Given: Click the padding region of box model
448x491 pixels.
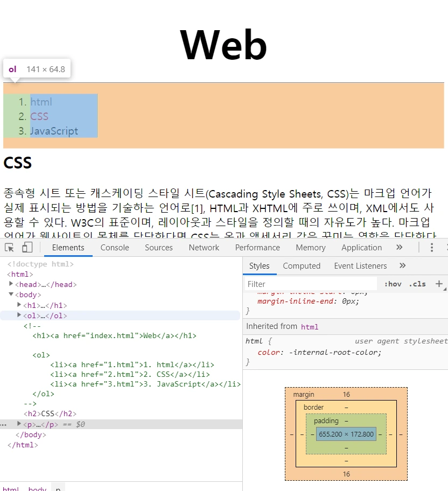Looking at the screenshot, I should 326,421.
